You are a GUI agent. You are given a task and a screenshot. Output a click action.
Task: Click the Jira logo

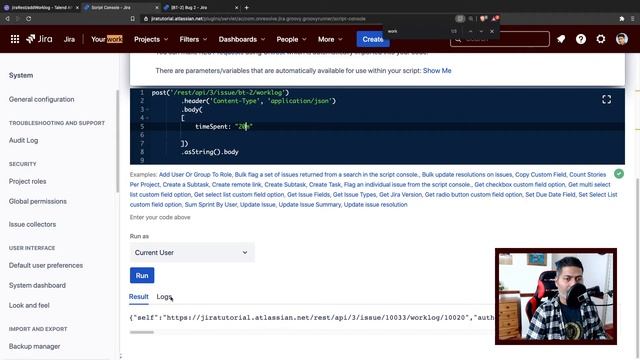pos(40,39)
